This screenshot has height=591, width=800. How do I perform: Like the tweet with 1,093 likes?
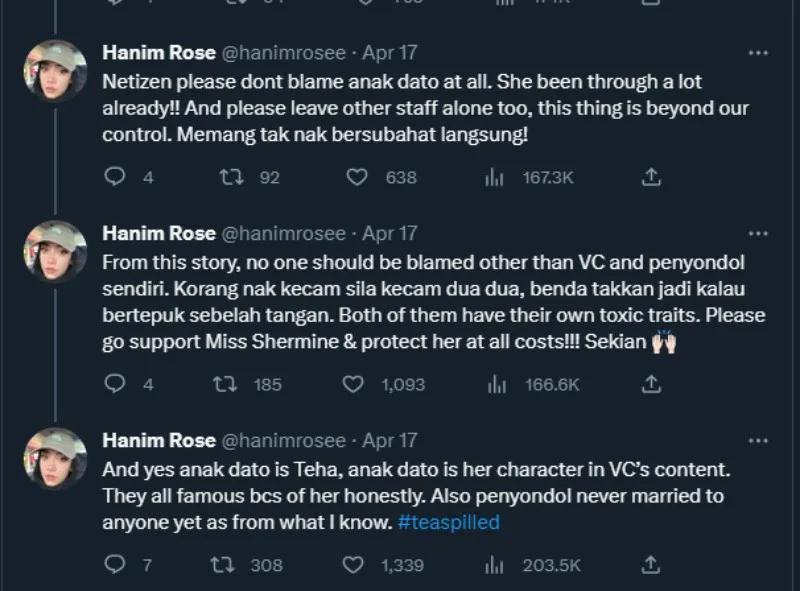353,384
